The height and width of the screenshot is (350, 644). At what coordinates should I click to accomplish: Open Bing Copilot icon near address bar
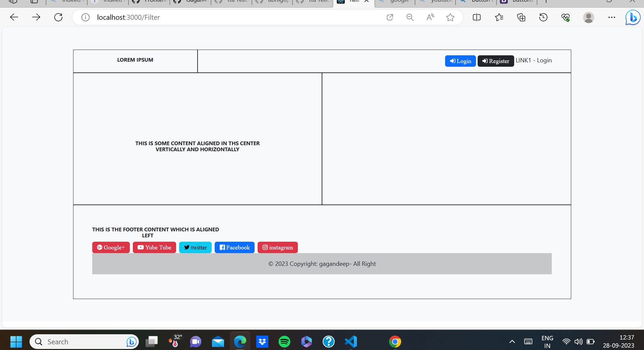[x=633, y=17]
